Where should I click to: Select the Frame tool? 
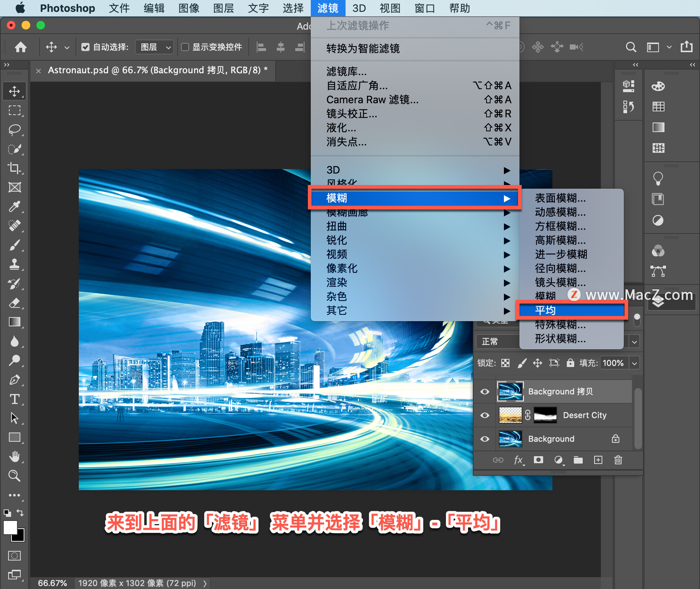pos(14,187)
